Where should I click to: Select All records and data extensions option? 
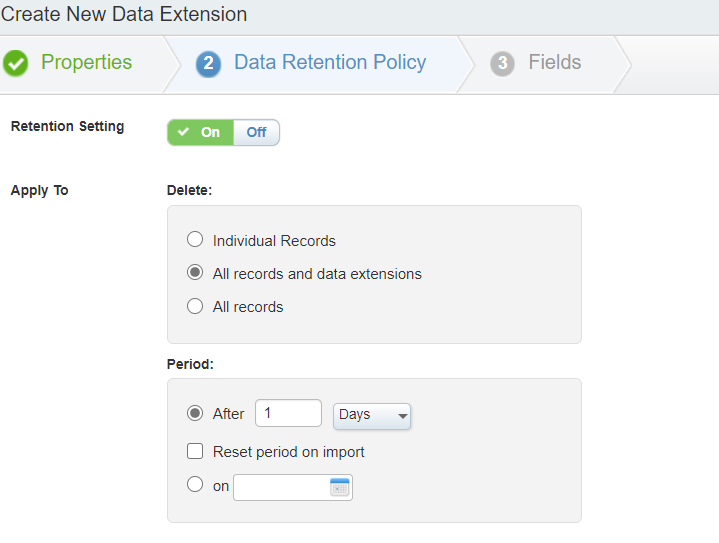click(x=195, y=272)
